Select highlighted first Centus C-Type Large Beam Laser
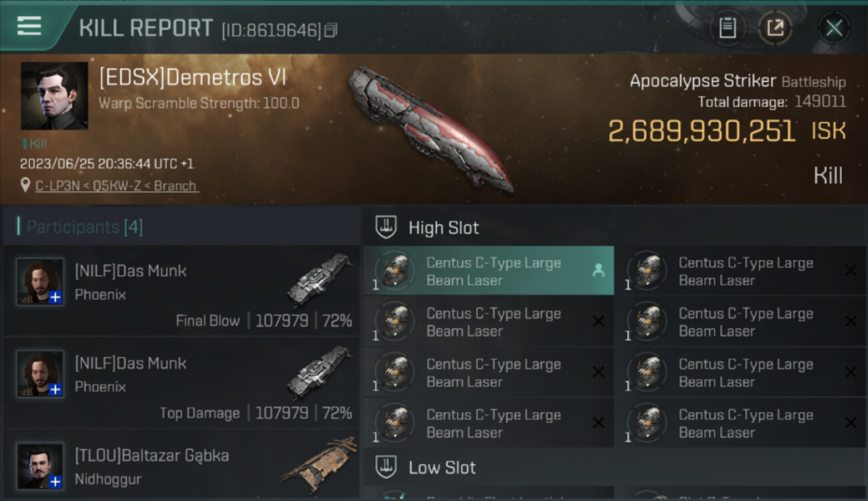The height and width of the screenshot is (501, 868). [x=489, y=271]
